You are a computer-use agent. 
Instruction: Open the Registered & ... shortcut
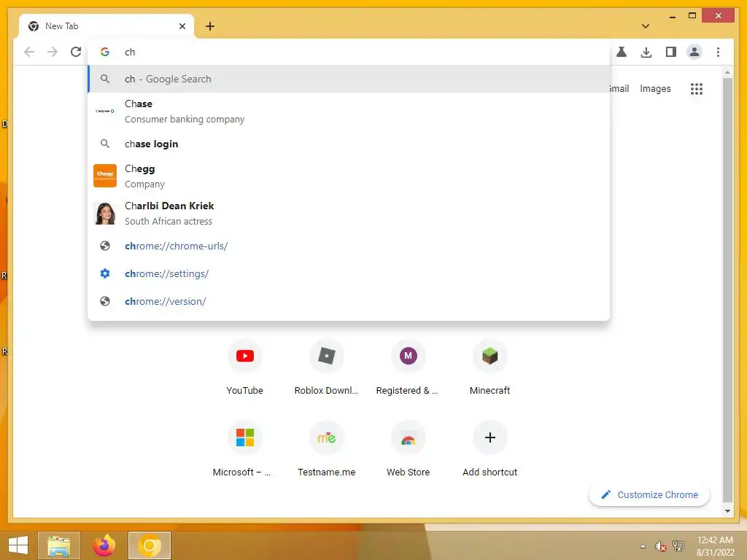(408, 367)
